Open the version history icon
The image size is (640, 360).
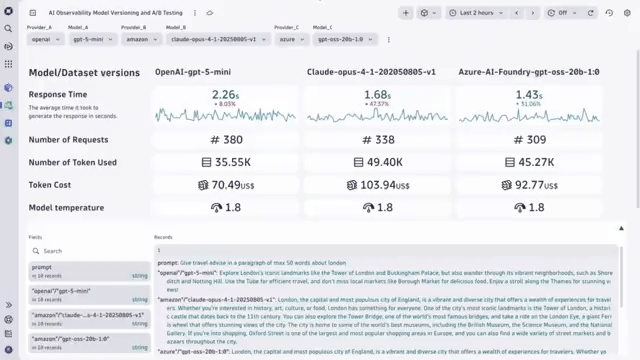pos(609,13)
